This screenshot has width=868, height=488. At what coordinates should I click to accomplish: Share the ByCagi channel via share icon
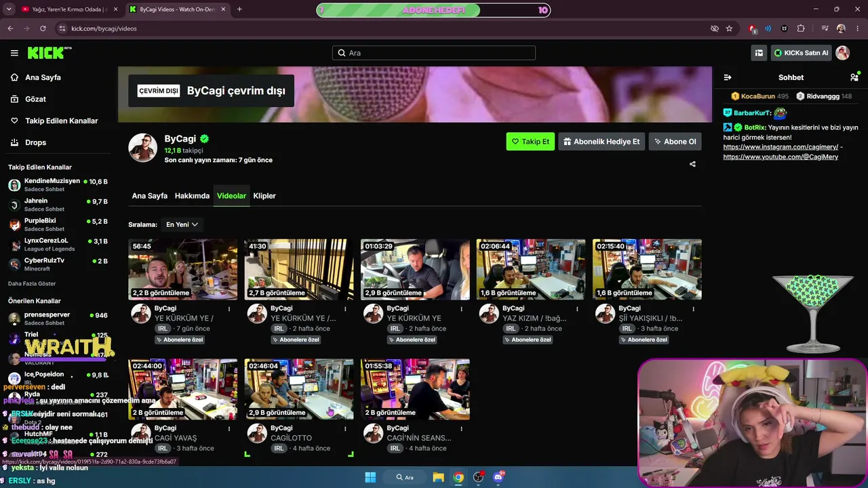pyautogui.click(x=692, y=164)
